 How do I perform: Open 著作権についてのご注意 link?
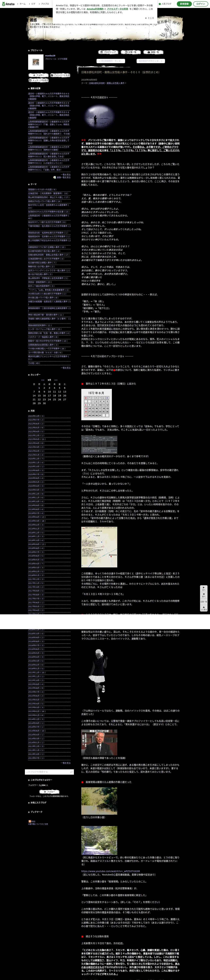(x=38, y=824)
